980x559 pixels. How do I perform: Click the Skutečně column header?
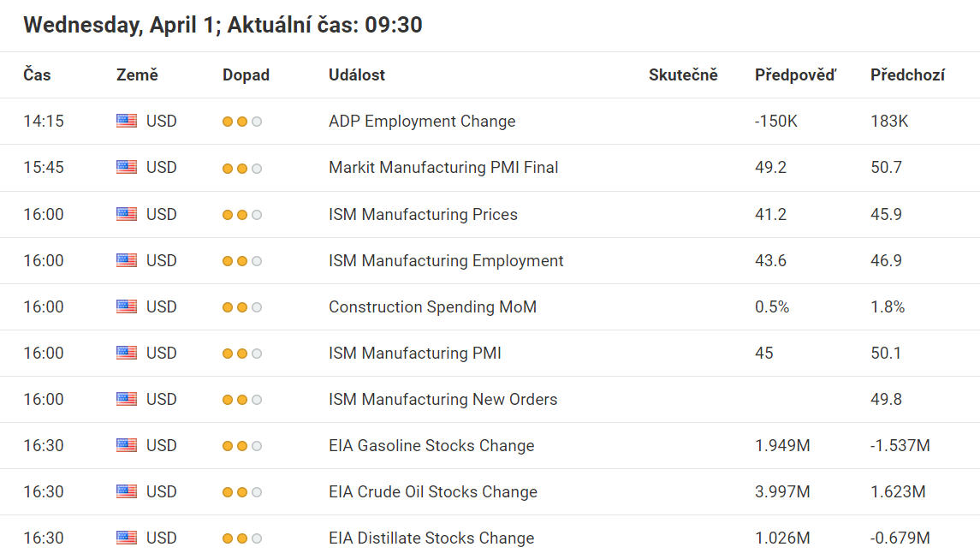(x=683, y=75)
